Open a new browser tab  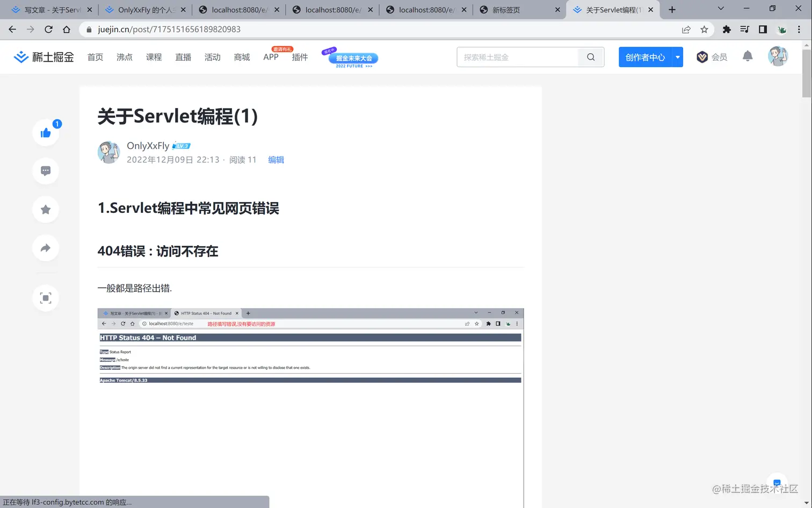(x=672, y=10)
